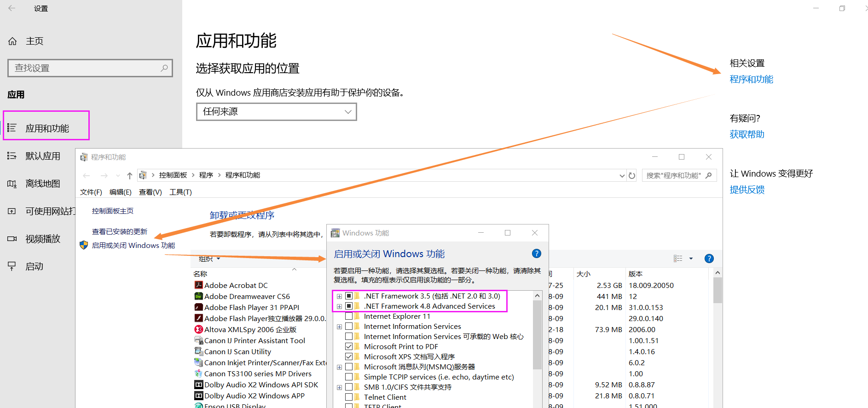Expand Internet Information Services node
This screenshot has height=408, width=868.
coord(339,327)
